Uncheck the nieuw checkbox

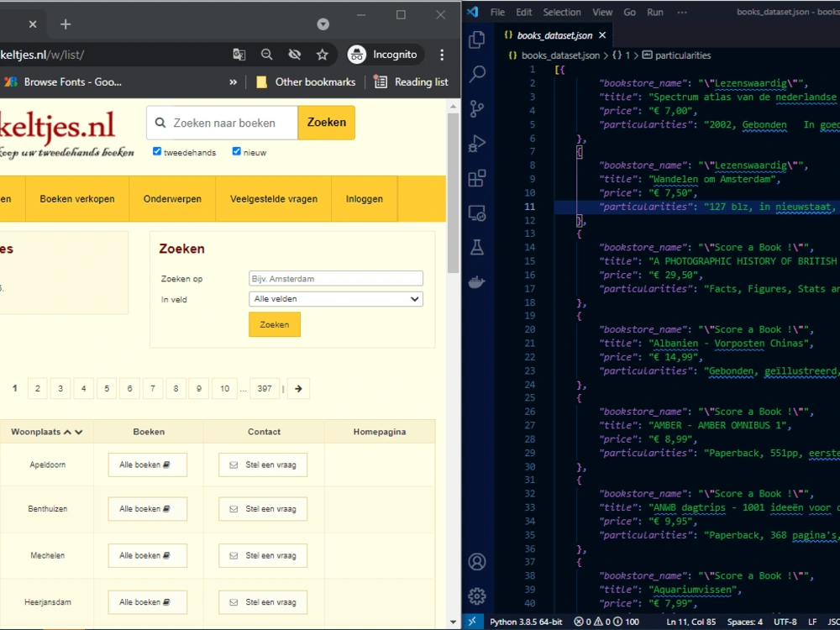[x=237, y=152]
